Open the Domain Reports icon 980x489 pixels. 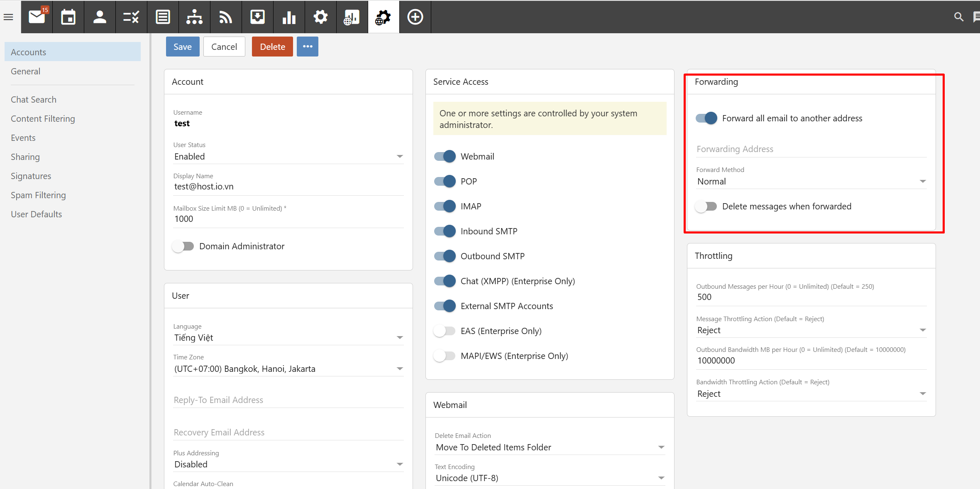click(352, 17)
